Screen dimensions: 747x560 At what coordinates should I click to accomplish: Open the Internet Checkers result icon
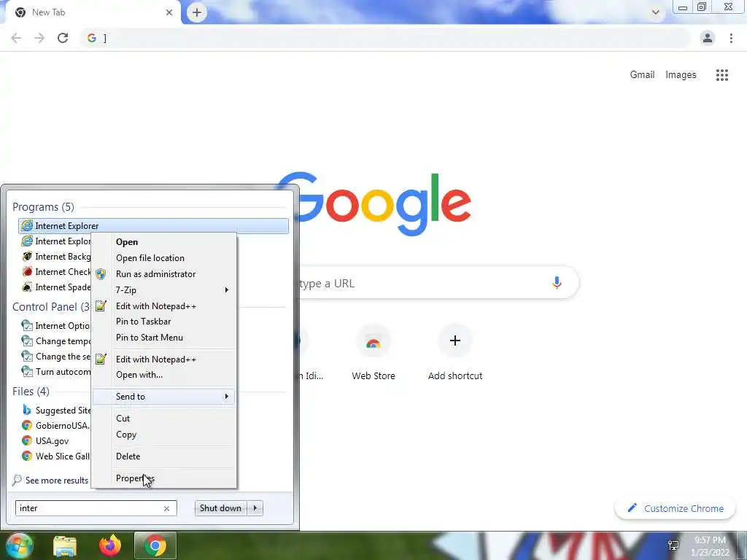[27, 271]
